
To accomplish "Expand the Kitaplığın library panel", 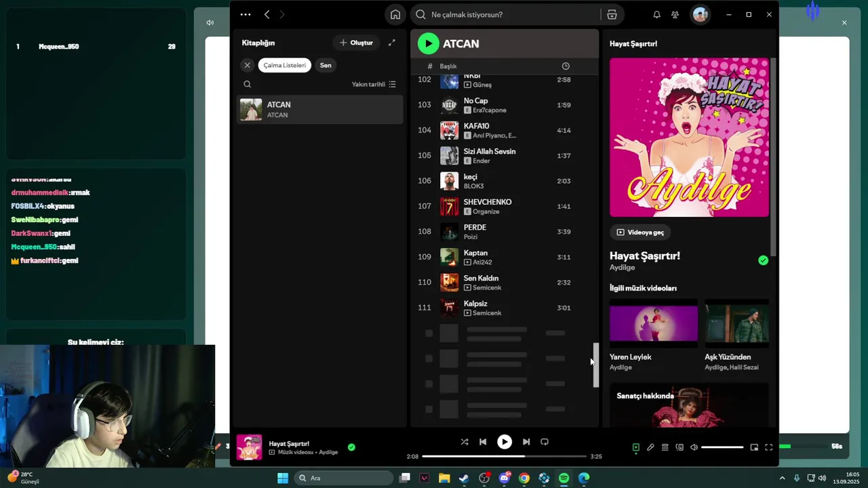I will point(391,43).
